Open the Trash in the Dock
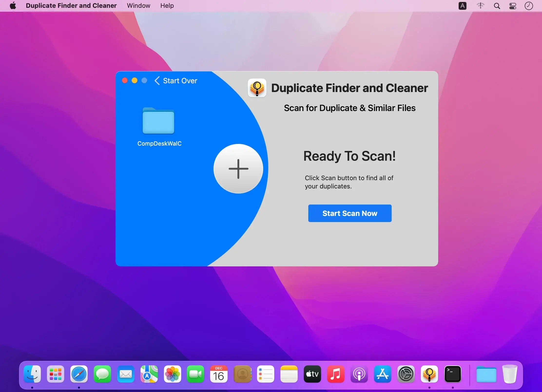This screenshot has width=542, height=392. [510, 374]
